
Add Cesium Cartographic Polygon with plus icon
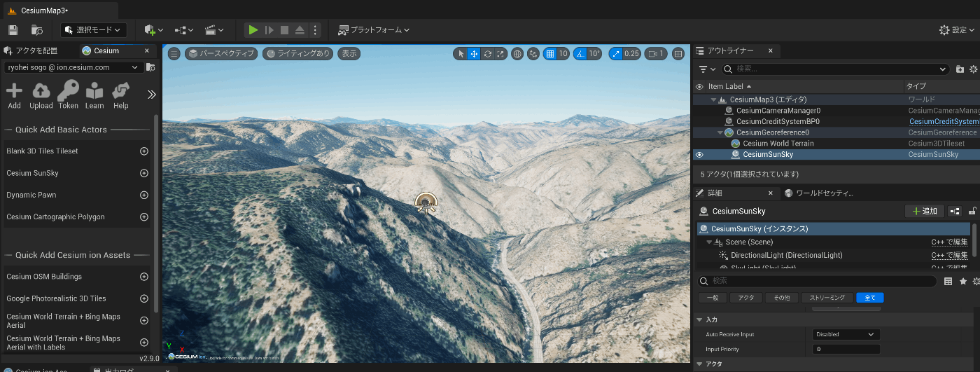144,217
